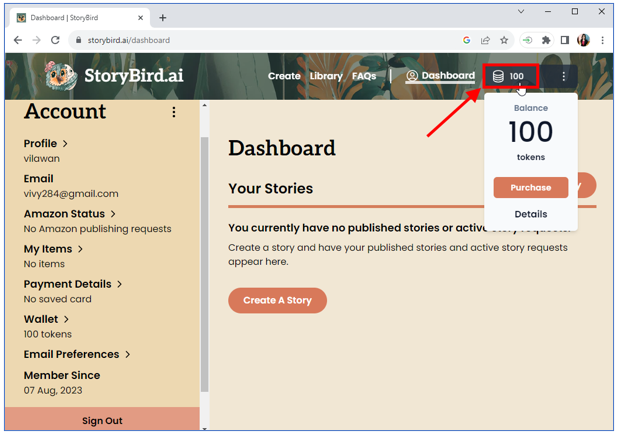
Task: Click the Google icon in the address bar
Action: [x=467, y=40]
